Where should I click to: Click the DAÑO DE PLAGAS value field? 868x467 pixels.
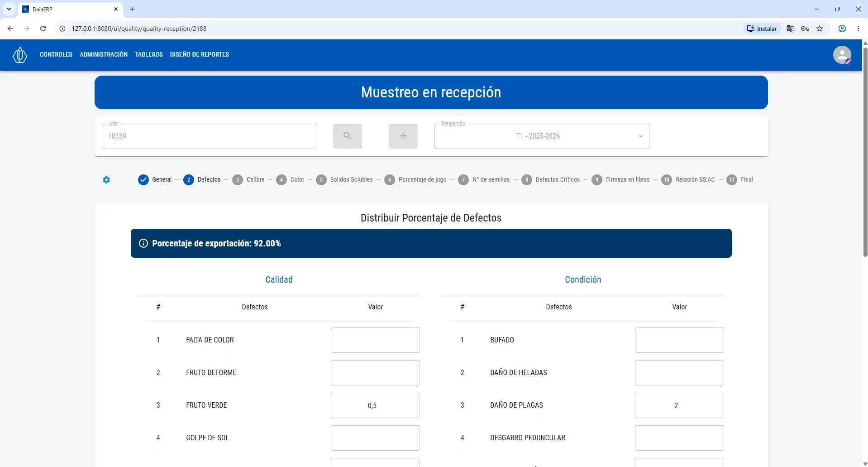click(679, 405)
